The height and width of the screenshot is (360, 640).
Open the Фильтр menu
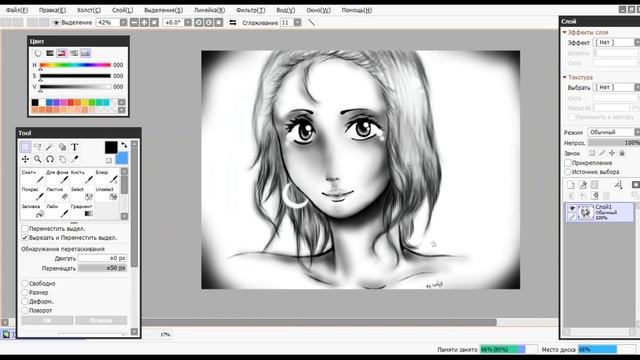pyautogui.click(x=251, y=10)
